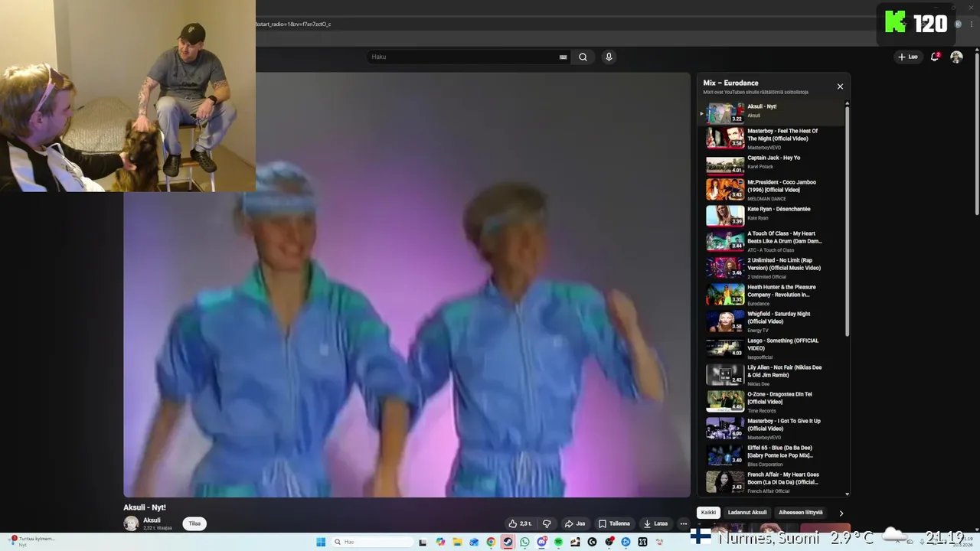Play Mr.President - Coco Jamboo from playlist
The height and width of the screenshot is (551, 980).
coord(771,190)
